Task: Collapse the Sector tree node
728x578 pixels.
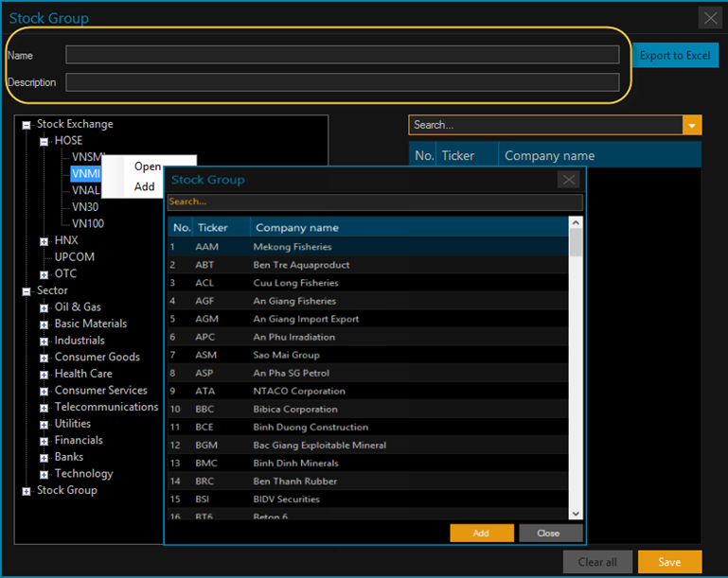Action: (x=27, y=291)
